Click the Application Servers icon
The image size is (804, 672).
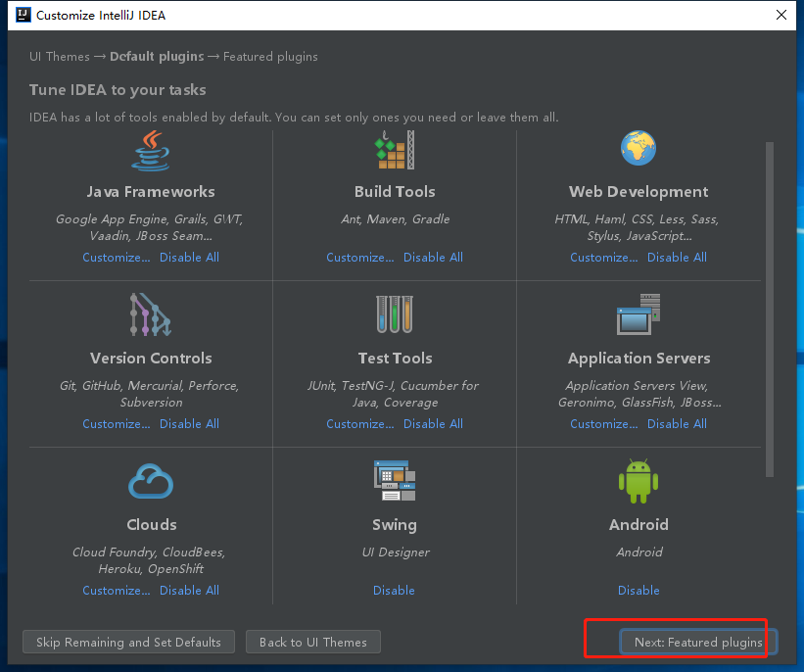click(638, 315)
